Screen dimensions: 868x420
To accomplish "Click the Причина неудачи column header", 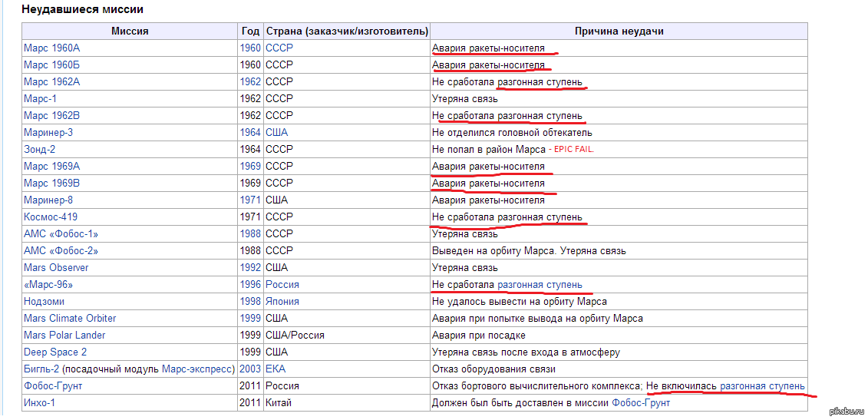I will click(x=619, y=31).
